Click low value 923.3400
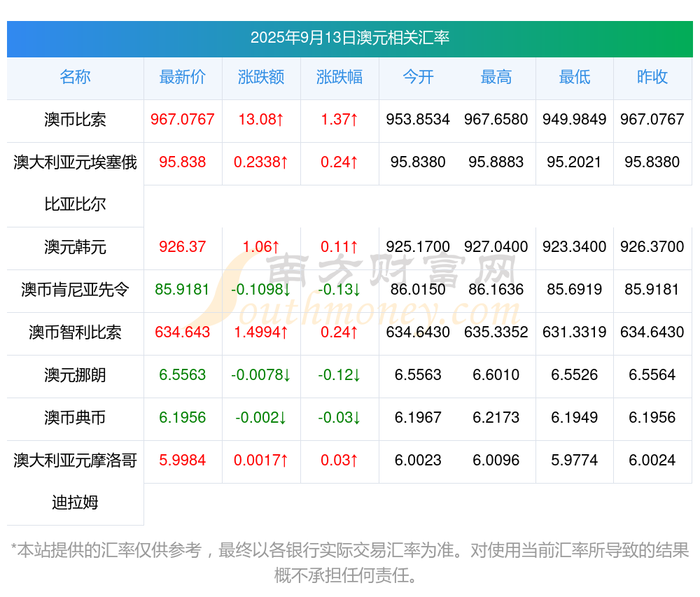This screenshot has height=597, width=700. click(x=575, y=247)
